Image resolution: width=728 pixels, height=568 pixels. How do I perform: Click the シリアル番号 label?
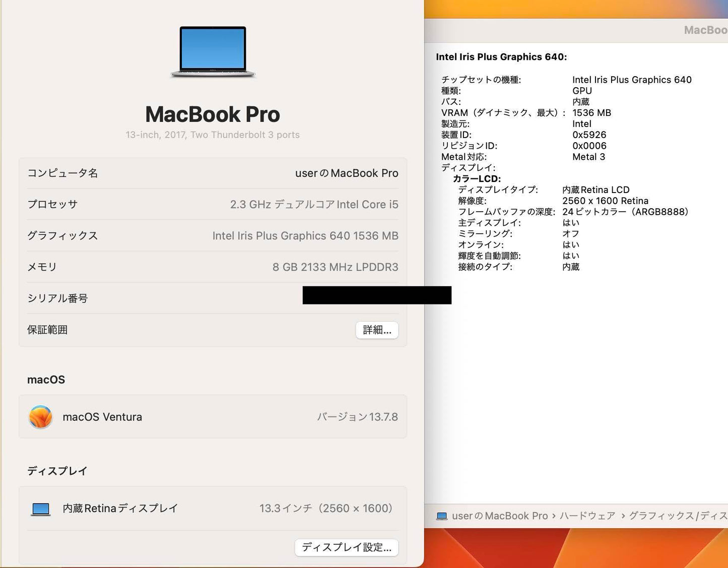coord(57,298)
